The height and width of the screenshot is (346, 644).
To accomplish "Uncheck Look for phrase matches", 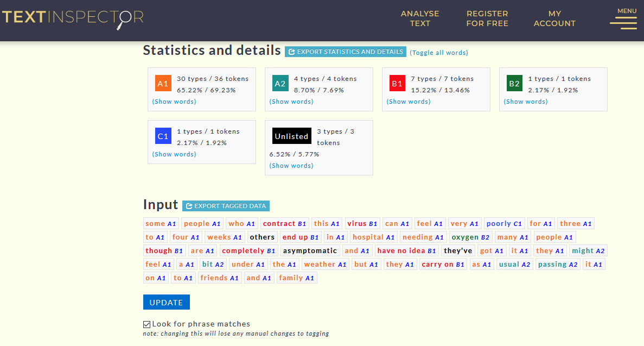I will pyautogui.click(x=146, y=324).
